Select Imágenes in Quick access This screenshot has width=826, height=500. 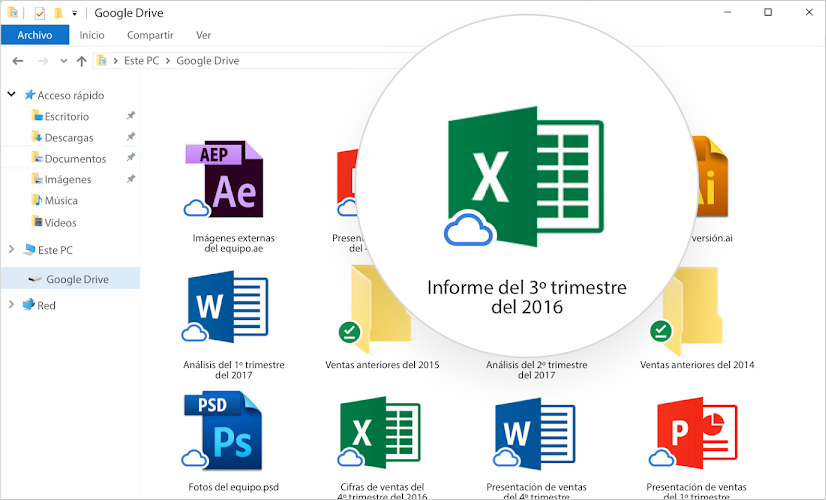[x=70, y=179]
